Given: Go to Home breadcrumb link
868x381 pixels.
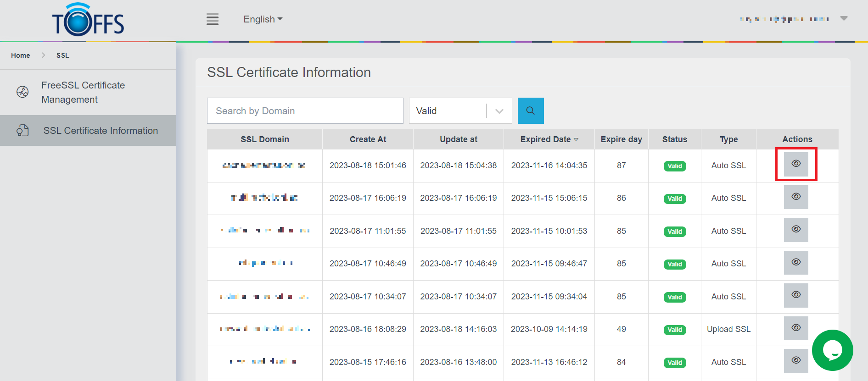Looking at the screenshot, I should pyautogui.click(x=21, y=55).
